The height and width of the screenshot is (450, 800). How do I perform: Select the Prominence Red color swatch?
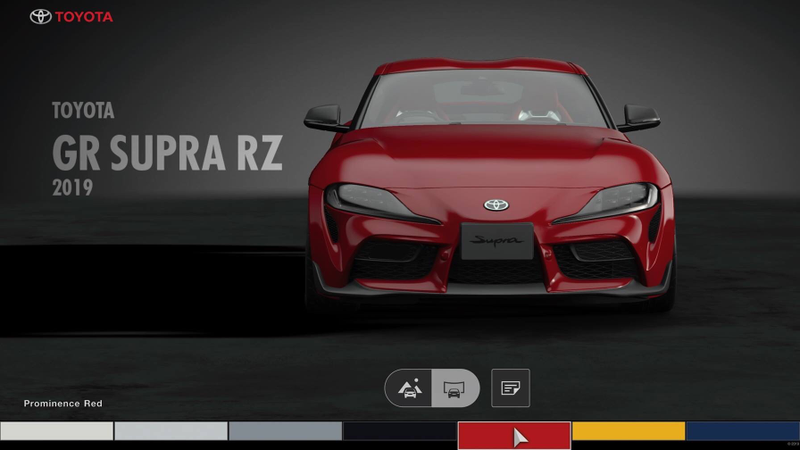(514, 435)
